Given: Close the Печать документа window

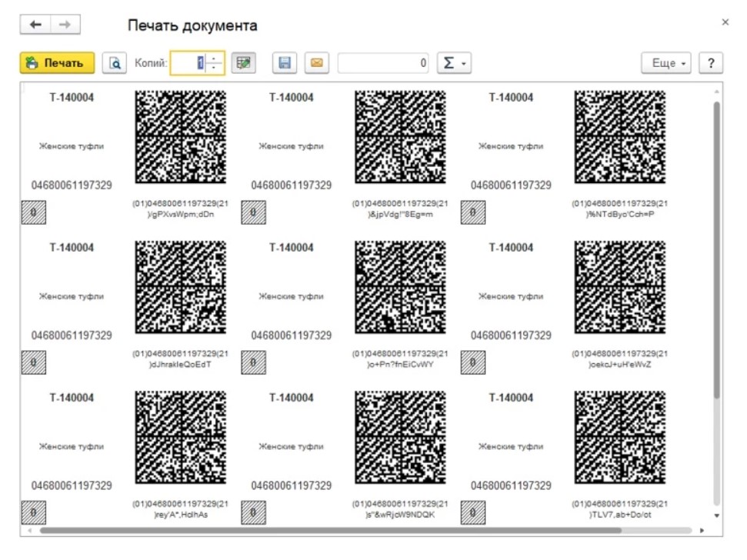Looking at the screenshot, I should [x=725, y=22].
